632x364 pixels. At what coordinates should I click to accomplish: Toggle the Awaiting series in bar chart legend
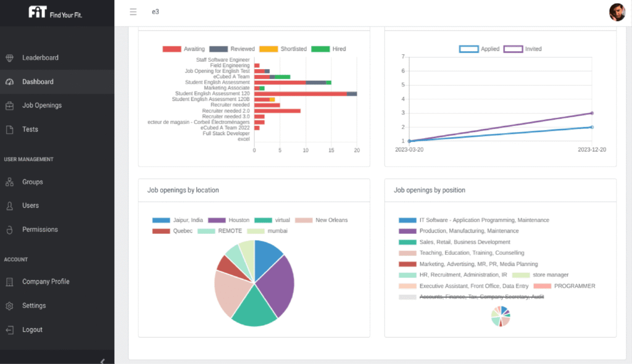pyautogui.click(x=172, y=49)
